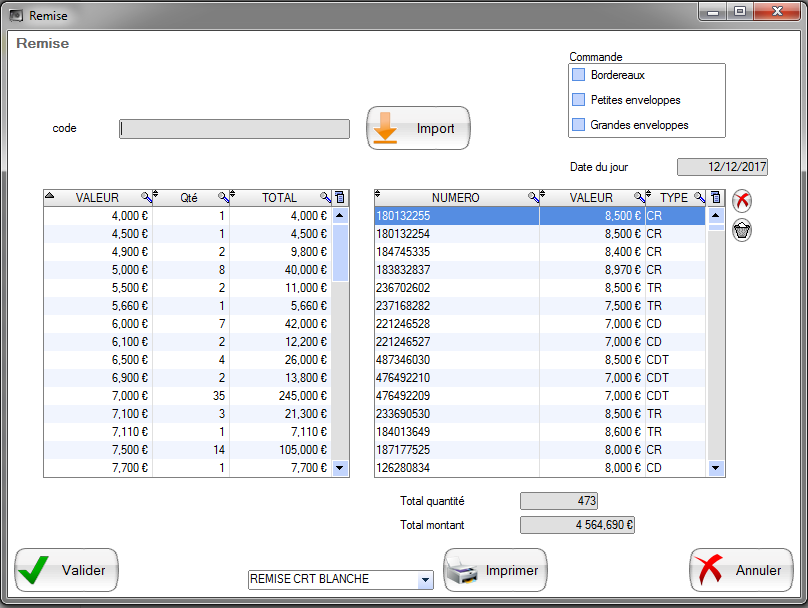The width and height of the screenshot is (808, 608).
Task: Click the trash bin icon beside table
Action: pos(742,230)
